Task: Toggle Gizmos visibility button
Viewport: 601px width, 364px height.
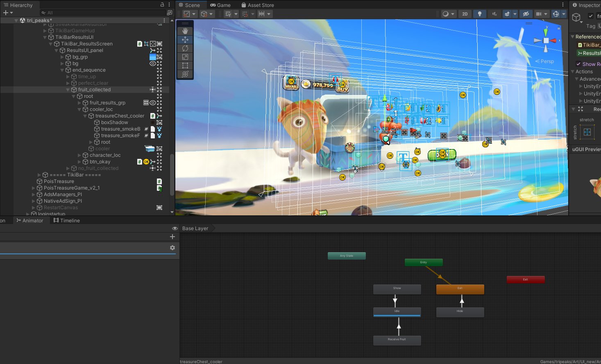Action: click(x=556, y=14)
